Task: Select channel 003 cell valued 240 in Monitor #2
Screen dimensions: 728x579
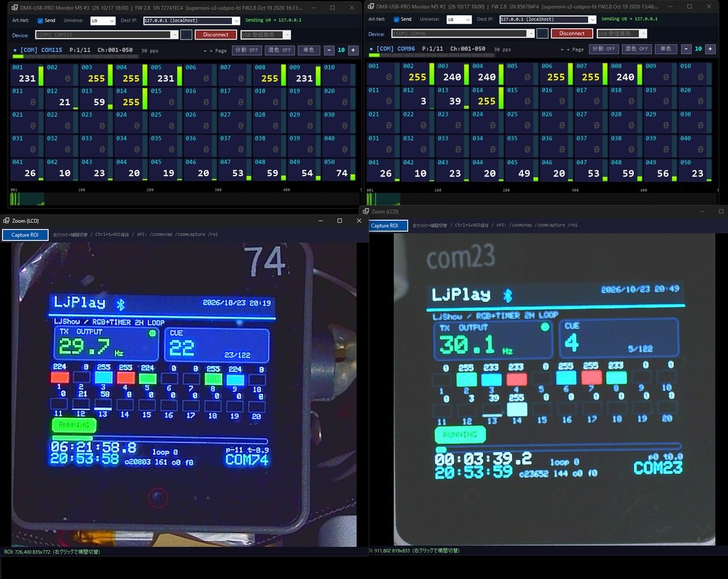Action: tap(452, 74)
